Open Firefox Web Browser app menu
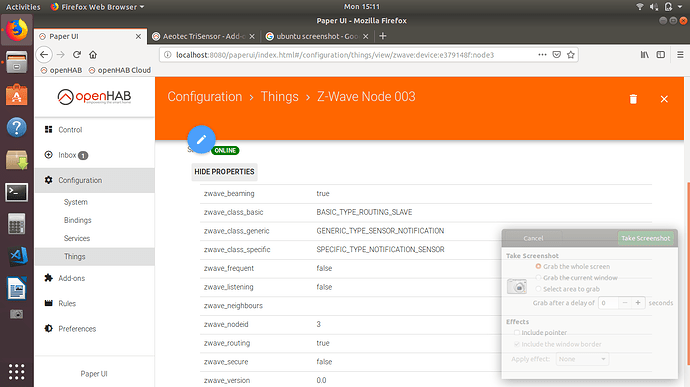The image size is (690, 387). [x=97, y=7]
